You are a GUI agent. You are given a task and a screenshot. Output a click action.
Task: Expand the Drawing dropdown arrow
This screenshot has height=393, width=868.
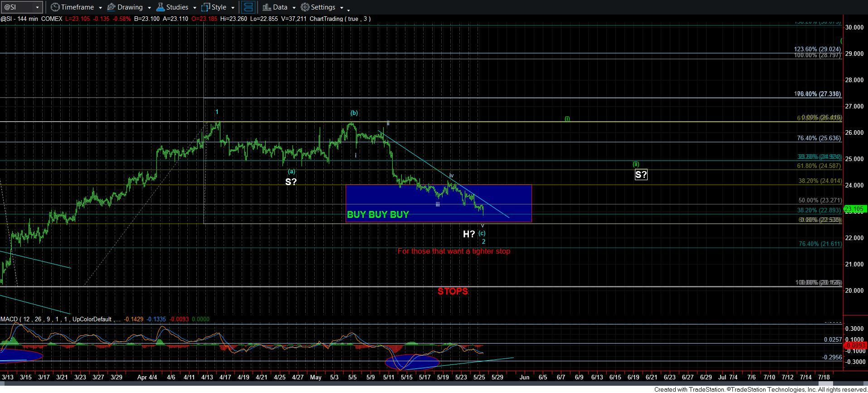tap(149, 8)
